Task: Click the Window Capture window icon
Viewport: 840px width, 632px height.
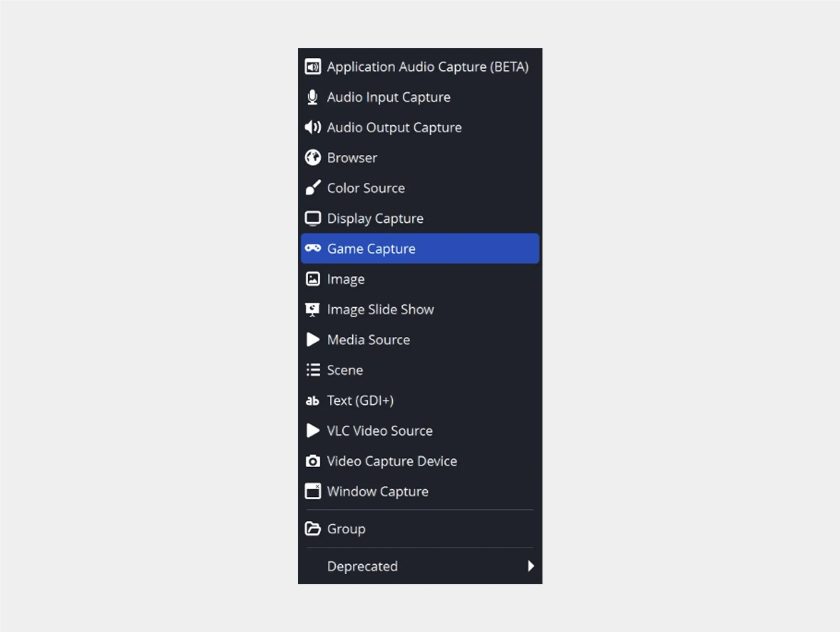Action: [x=312, y=491]
